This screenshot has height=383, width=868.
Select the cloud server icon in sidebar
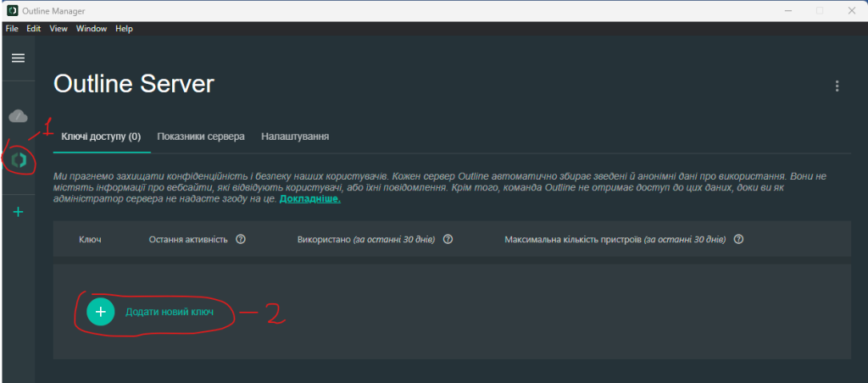tap(18, 115)
